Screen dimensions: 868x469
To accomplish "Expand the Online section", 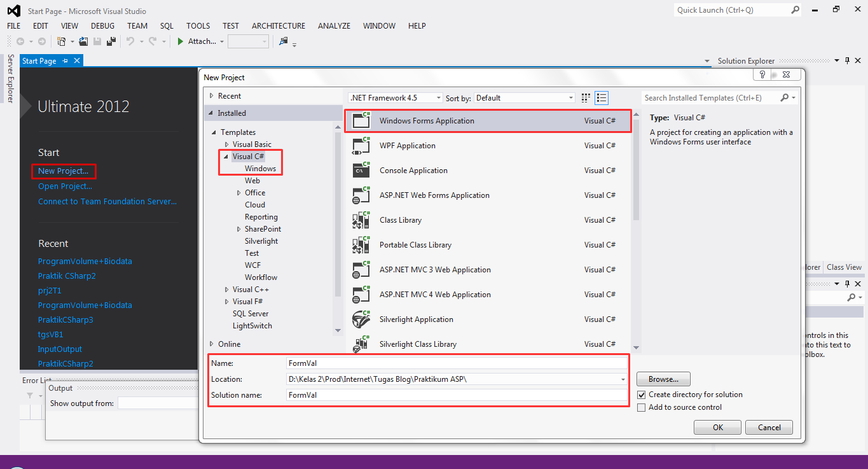I will [211, 344].
